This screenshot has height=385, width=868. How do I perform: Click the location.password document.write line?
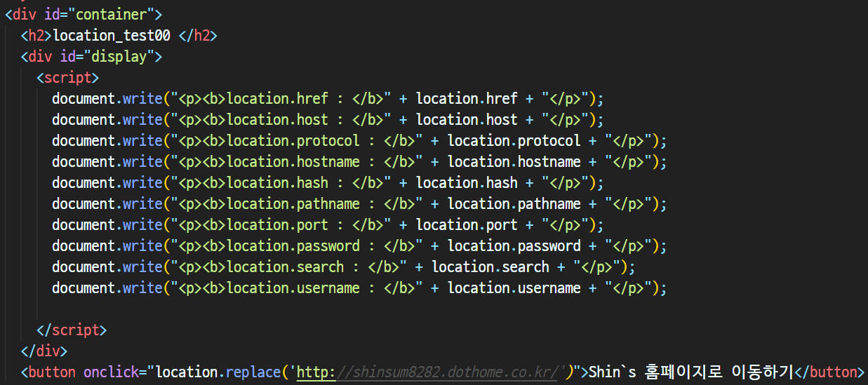pos(359,245)
